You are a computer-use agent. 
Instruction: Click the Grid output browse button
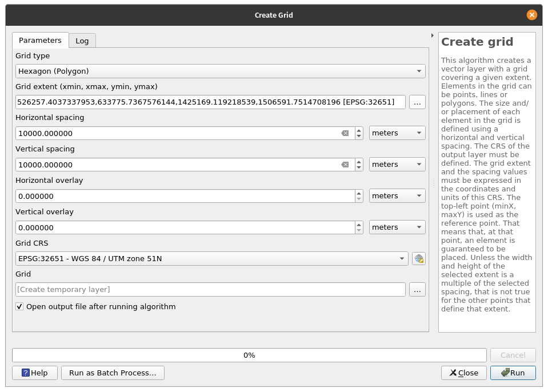click(x=417, y=290)
